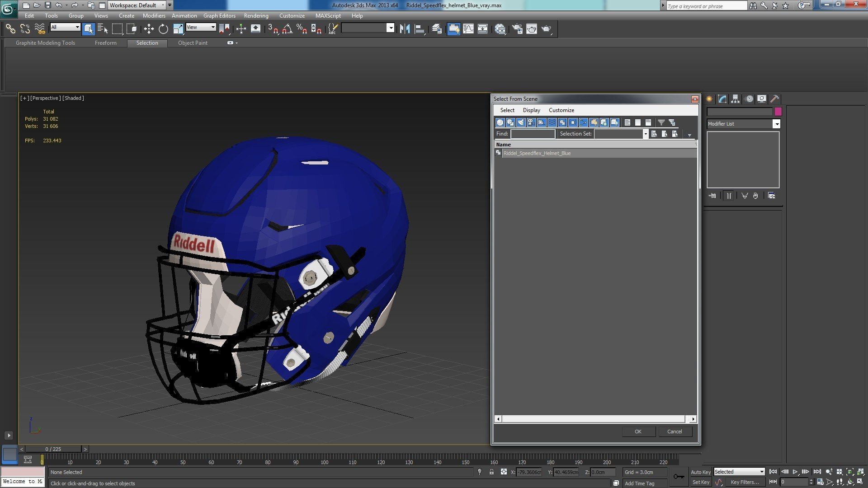
Task: Click Configure Modifier Sets icon
Action: click(772, 196)
